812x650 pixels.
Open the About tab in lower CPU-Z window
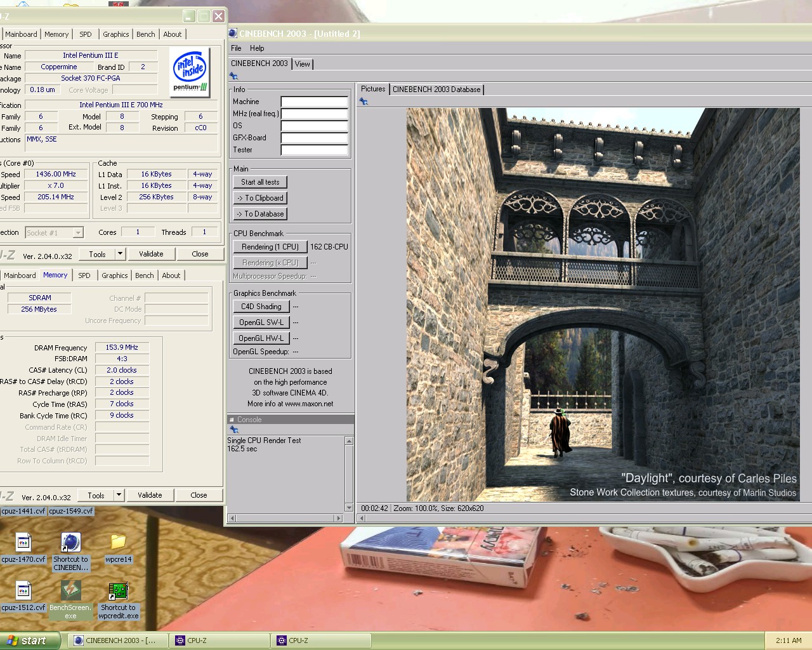point(171,275)
